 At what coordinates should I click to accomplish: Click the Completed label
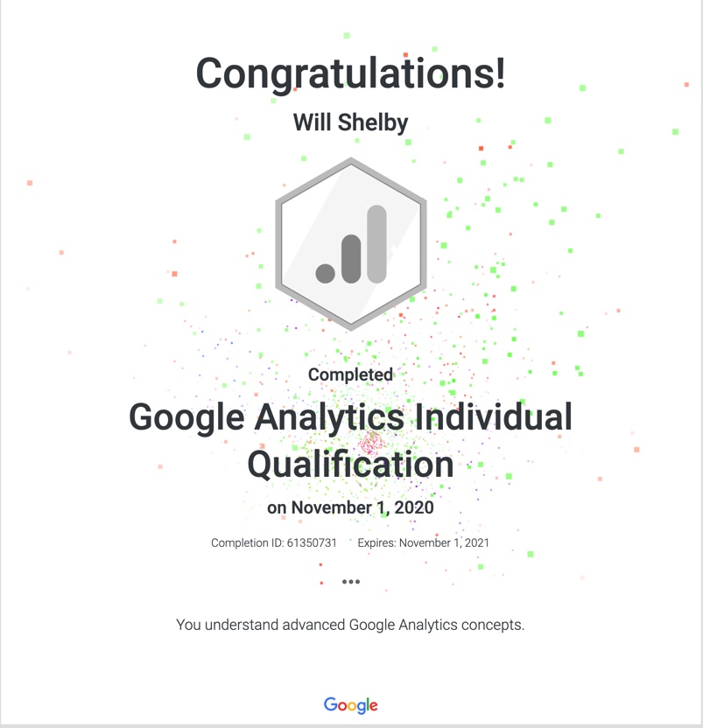tap(351, 374)
